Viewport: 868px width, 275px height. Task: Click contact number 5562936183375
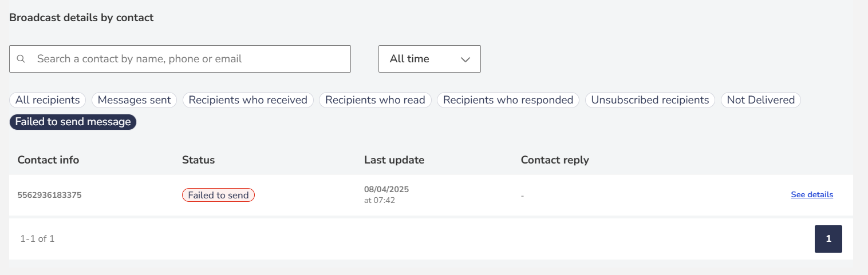click(49, 195)
